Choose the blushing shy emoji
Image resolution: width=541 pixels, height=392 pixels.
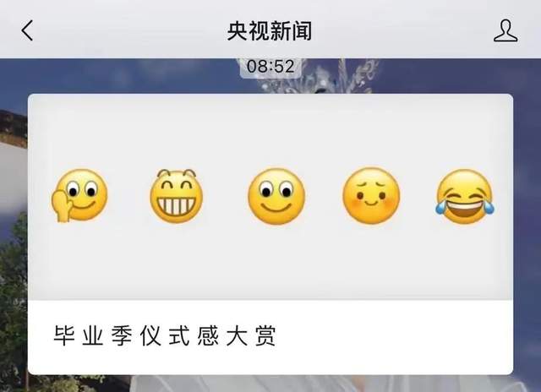(371, 195)
